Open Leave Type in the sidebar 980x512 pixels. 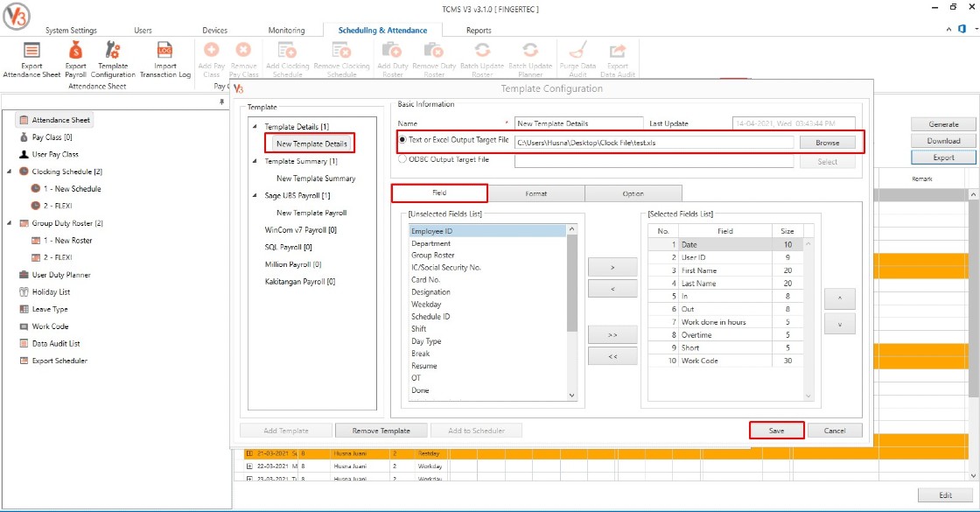point(44,310)
